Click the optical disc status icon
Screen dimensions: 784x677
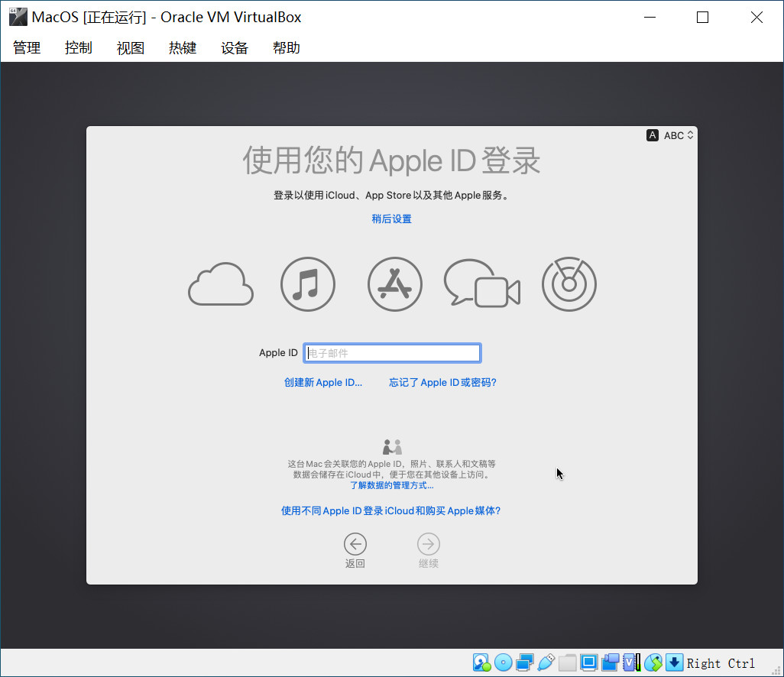[503, 662]
